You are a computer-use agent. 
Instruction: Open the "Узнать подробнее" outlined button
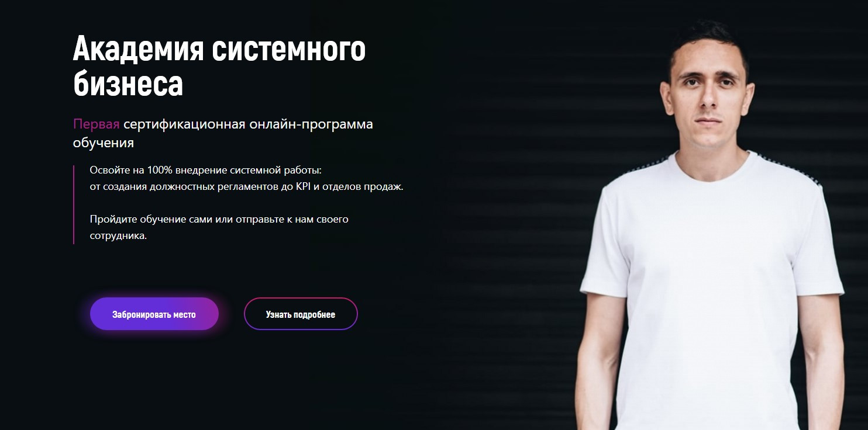pos(301,314)
